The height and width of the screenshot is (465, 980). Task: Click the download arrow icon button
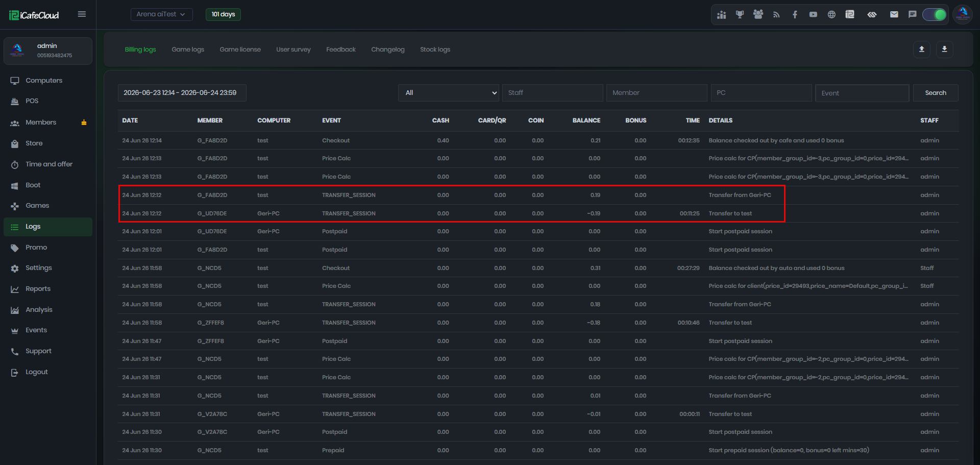[944, 50]
